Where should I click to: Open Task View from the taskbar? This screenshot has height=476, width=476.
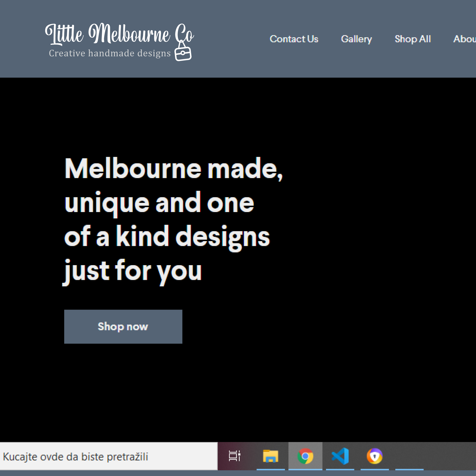coord(235,456)
